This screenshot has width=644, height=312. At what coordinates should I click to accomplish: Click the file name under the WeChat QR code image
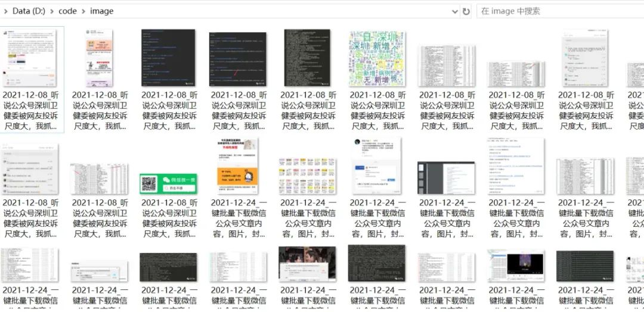169,218
